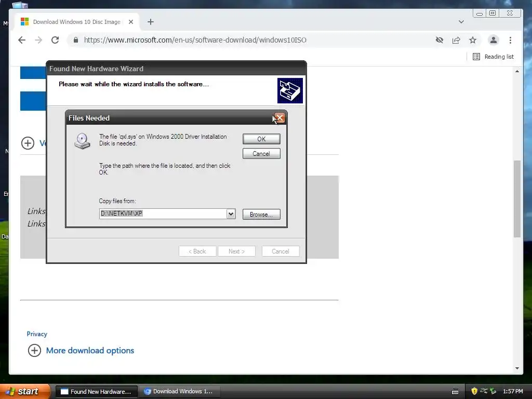This screenshot has height=399, width=532.
Task: Maximize the Chrome window
Action: [x=493, y=13]
